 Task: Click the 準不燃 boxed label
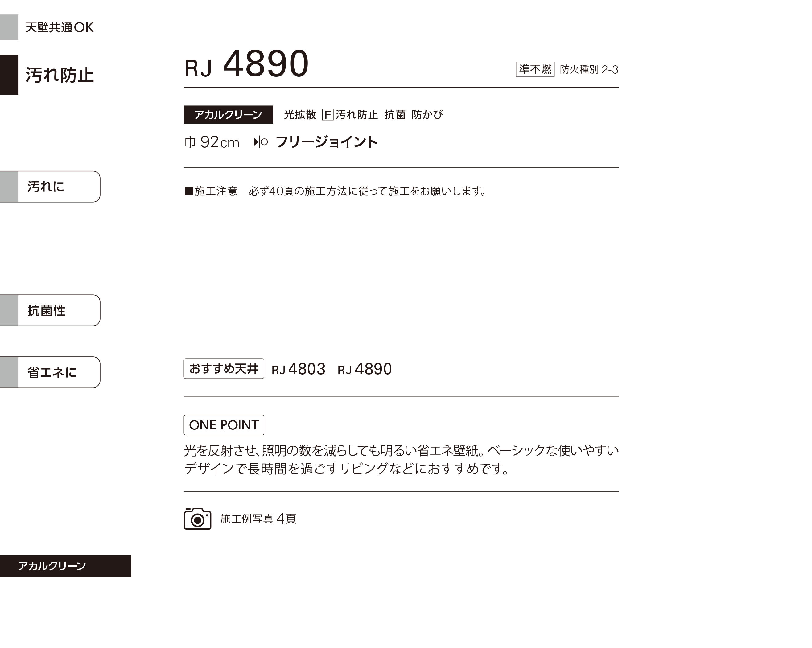[x=535, y=69]
